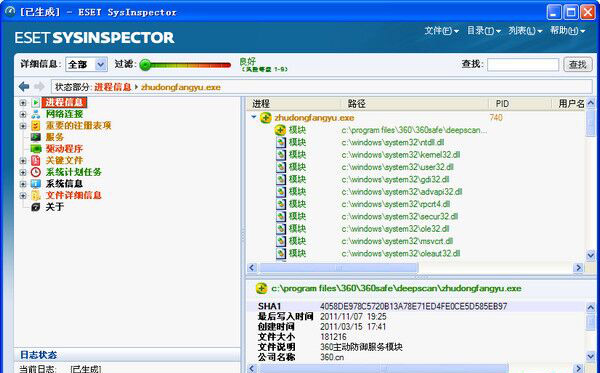Click the 查找 search button

coord(578,65)
